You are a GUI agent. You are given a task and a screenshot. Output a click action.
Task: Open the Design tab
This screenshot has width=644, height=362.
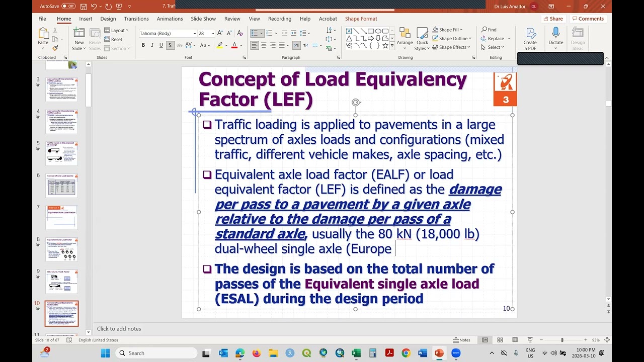tap(108, 19)
